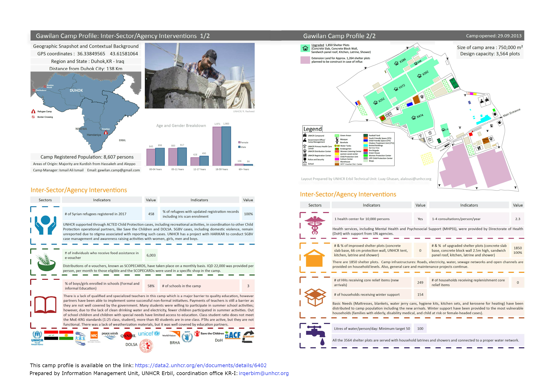
Task: Open the data2.unhcr.org camp profile link
Action: pyautogui.click(x=200, y=365)
